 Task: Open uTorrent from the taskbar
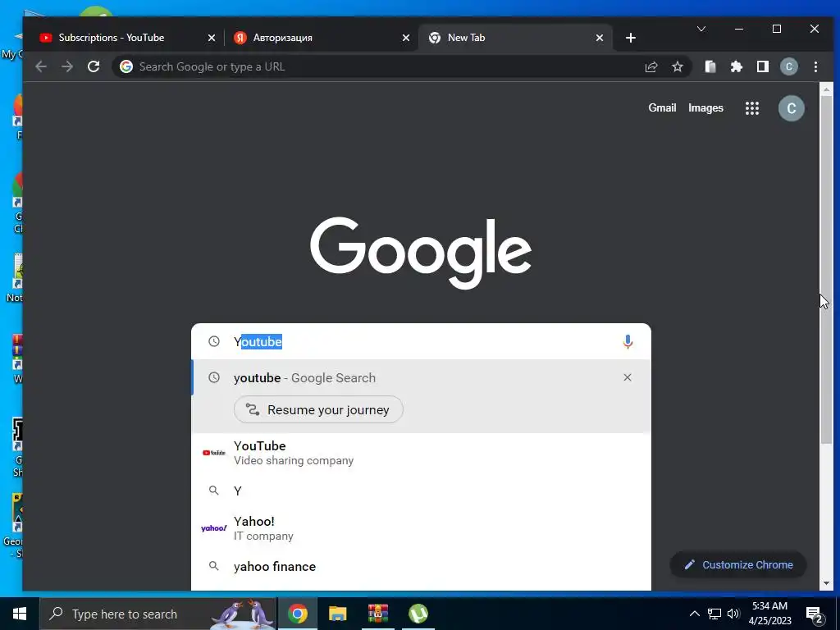tap(418, 614)
